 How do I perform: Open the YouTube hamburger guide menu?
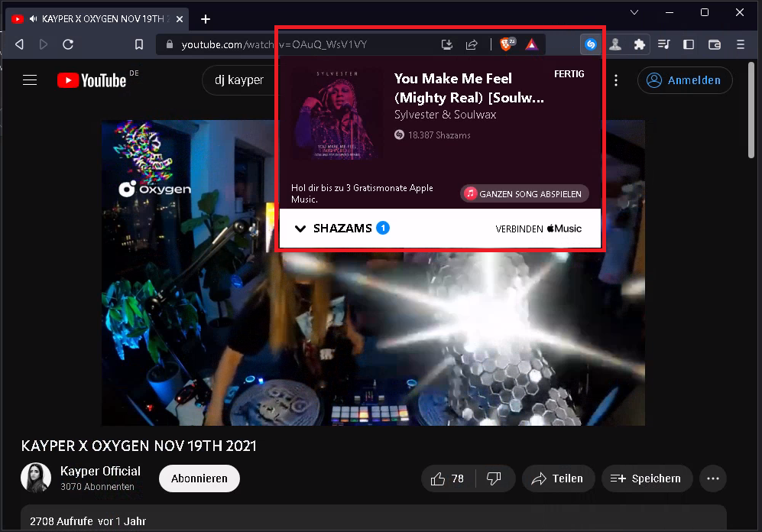pyautogui.click(x=30, y=80)
